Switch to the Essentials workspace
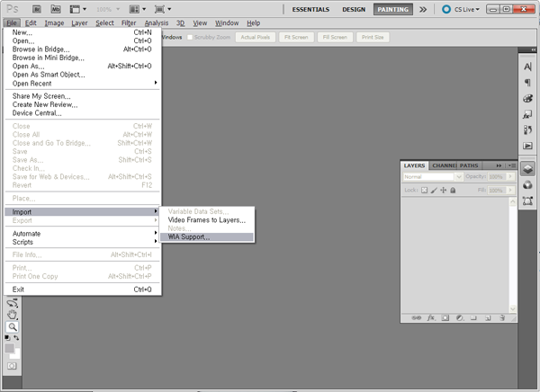The image size is (540, 392). (310, 9)
